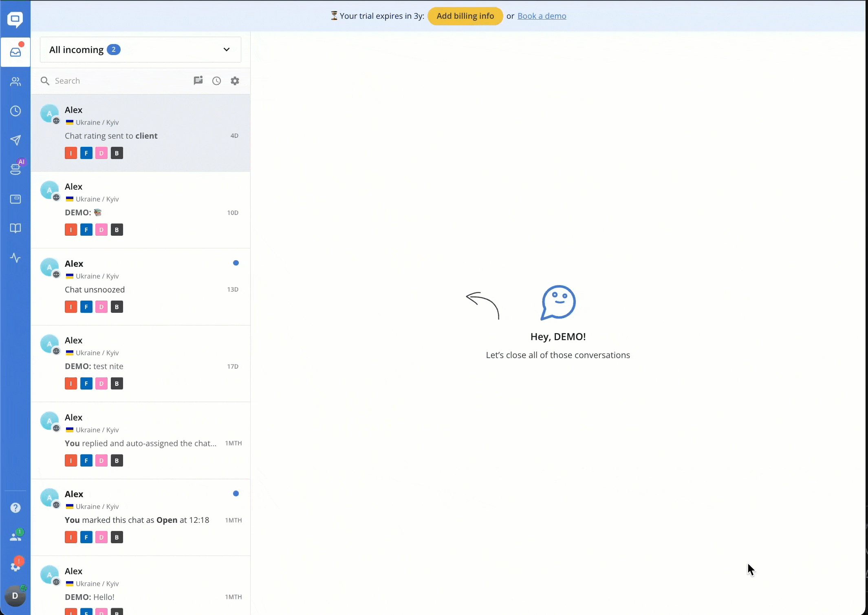
Task: Open the settings gear with red alert badge
Action: [x=15, y=566]
